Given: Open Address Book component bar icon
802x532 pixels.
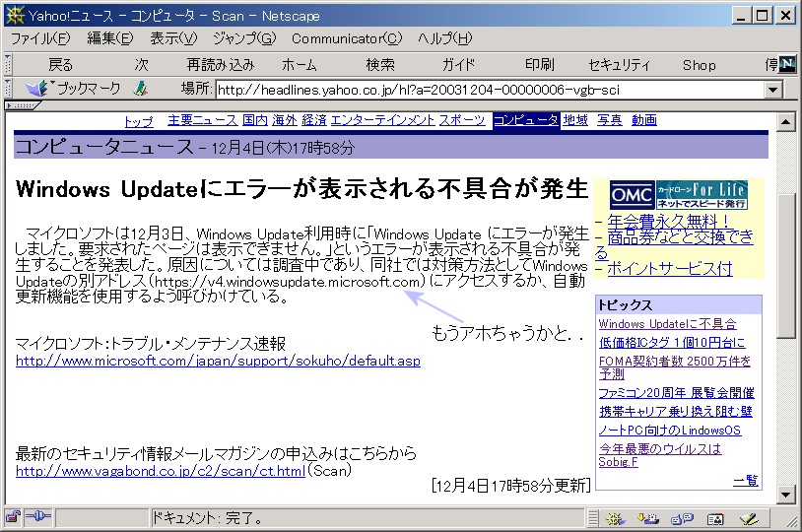Looking at the screenshot, I should tap(715, 518).
